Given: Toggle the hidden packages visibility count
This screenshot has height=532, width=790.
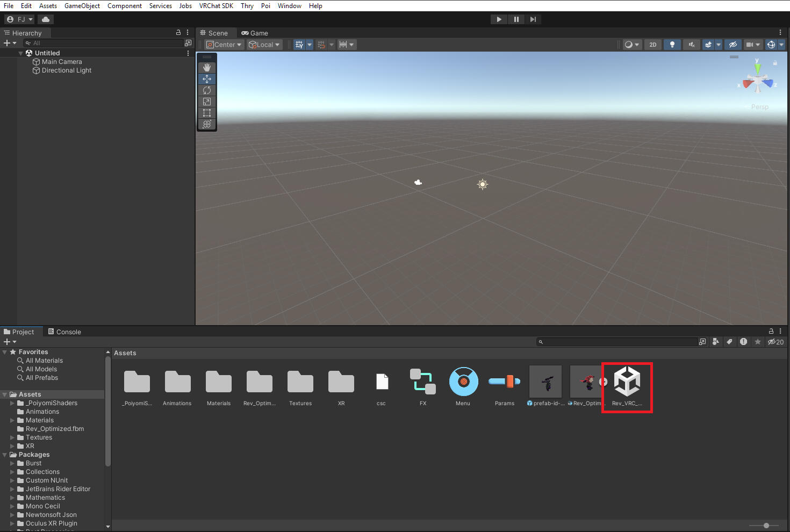Looking at the screenshot, I should [775, 342].
